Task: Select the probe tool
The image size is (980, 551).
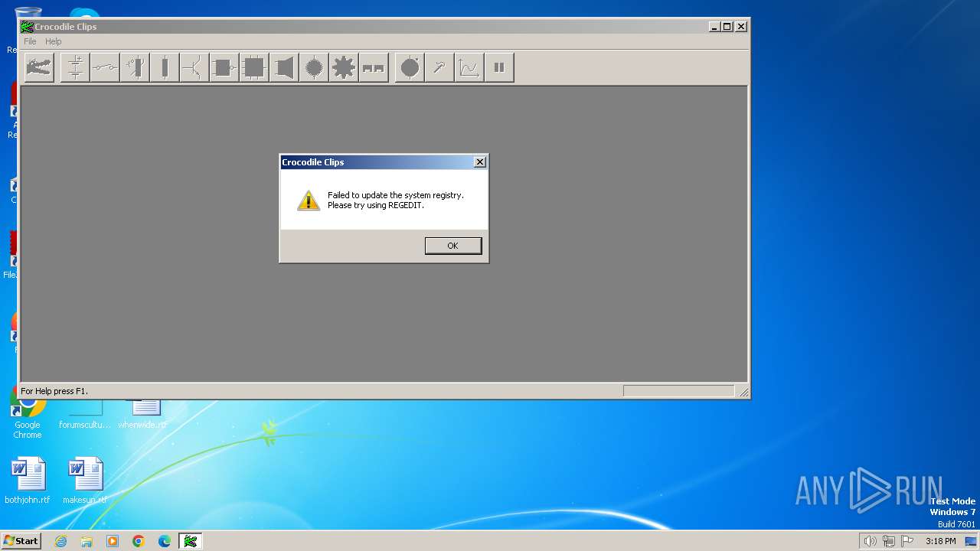Action: (x=439, y=67)
